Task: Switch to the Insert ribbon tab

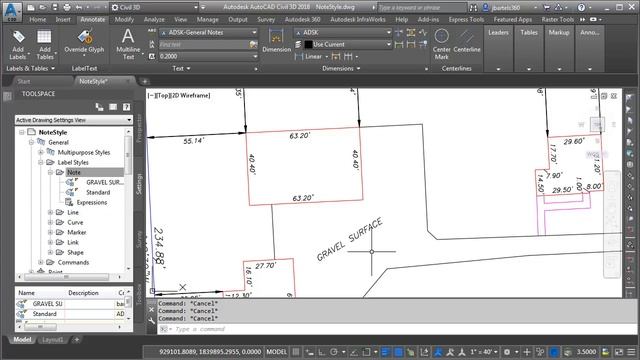Action: click(63, 19)
